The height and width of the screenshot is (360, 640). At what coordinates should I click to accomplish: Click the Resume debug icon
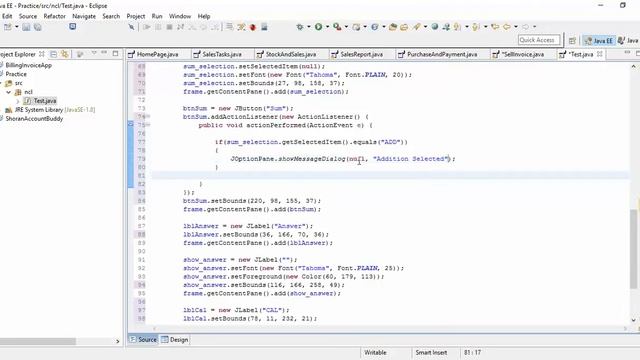click(x=147, y=27)
